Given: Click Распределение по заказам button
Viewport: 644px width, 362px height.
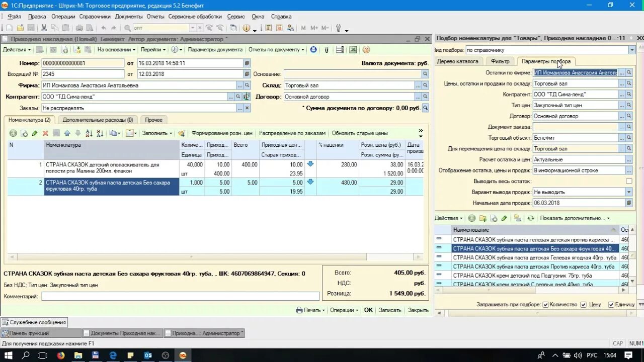Looking at the screenshot, I should coord(292,133).
